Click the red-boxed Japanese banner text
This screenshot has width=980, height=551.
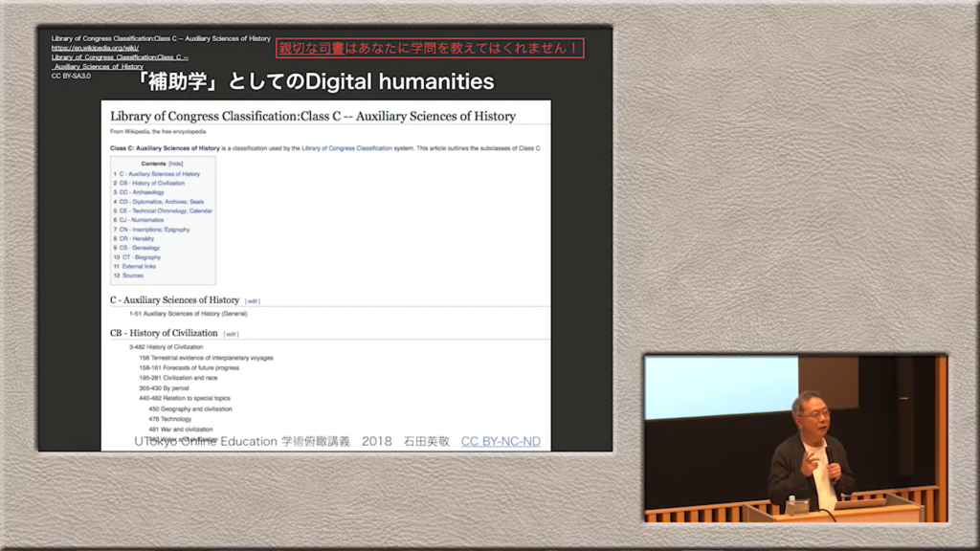click(430, 48)
